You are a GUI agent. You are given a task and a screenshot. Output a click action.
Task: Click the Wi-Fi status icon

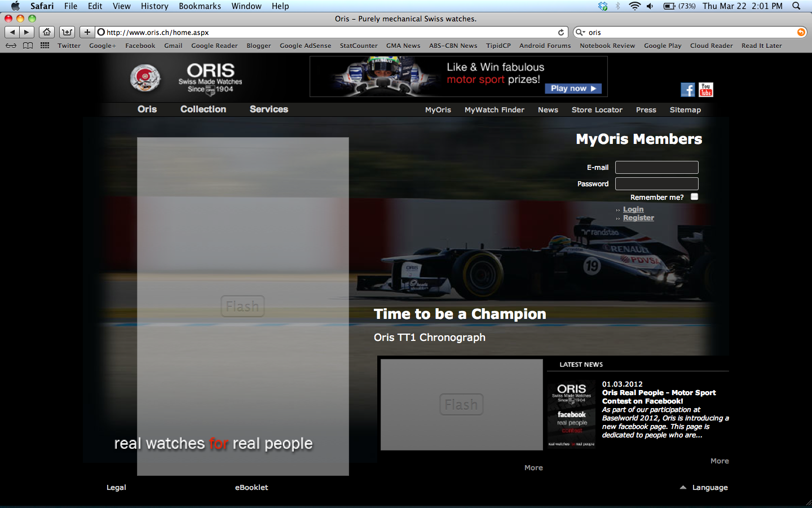tap(634, 6)
